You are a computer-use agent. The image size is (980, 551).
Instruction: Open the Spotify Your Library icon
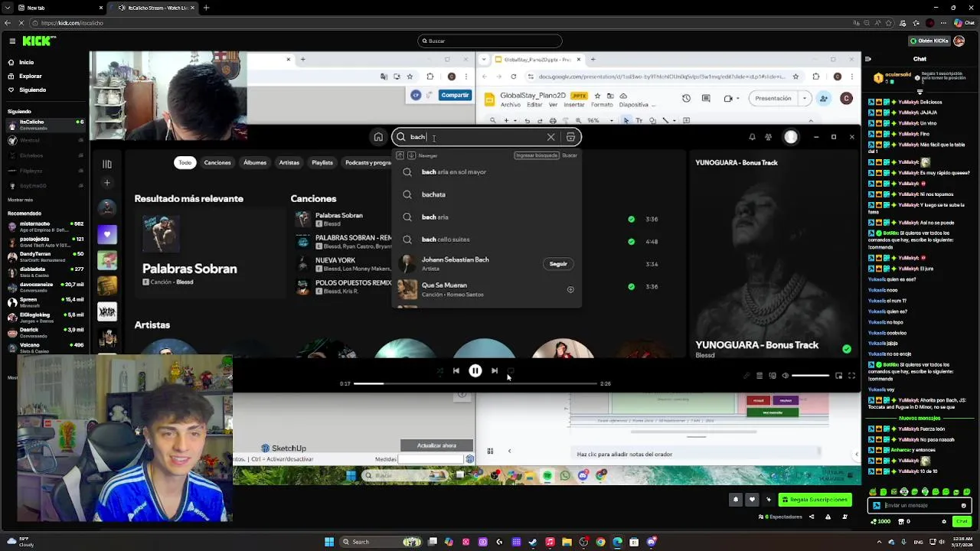click(107, 164)
